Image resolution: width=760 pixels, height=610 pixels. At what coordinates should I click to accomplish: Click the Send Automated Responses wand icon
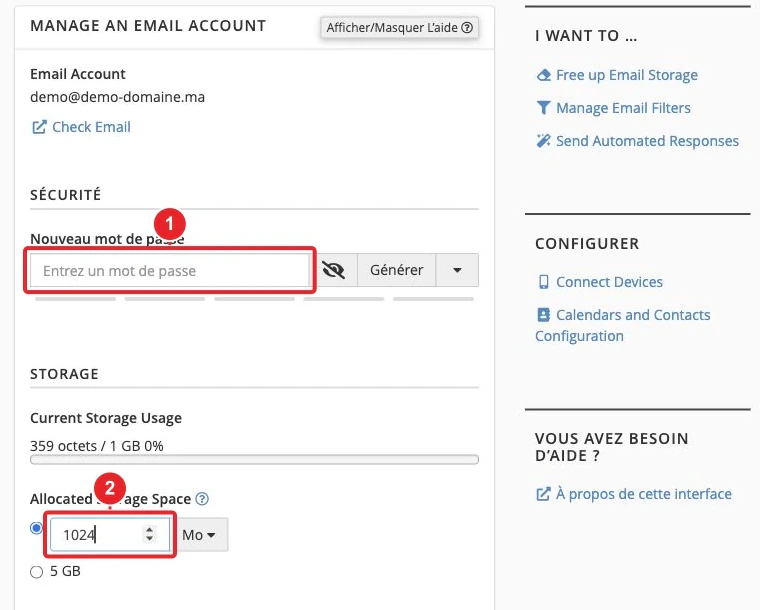point(544,141)
